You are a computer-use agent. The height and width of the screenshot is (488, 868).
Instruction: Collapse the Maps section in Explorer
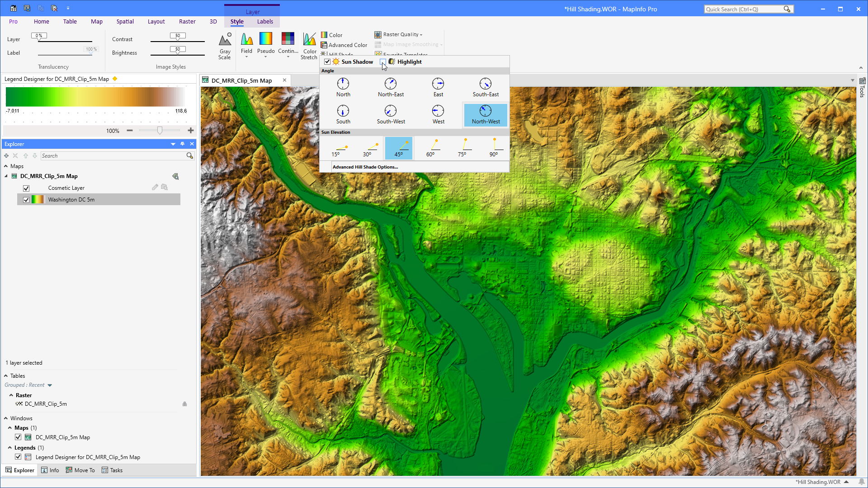6,166
